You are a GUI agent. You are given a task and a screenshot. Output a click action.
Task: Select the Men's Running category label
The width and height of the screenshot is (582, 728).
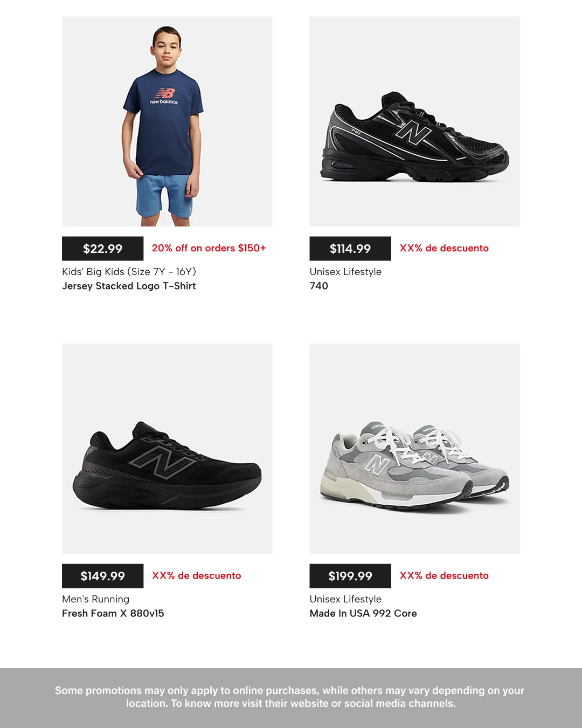pyautogui.click(x=95, y=599)
